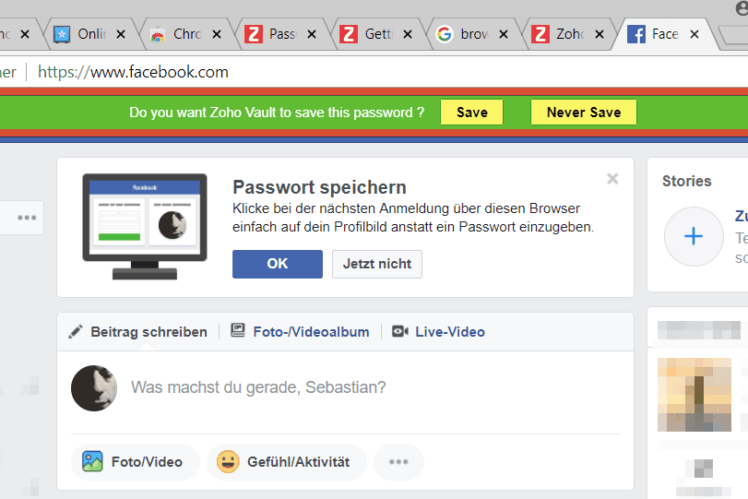Switch to the 'Gett' Zoho tab
748x499 pixels.
coord(377,34)
